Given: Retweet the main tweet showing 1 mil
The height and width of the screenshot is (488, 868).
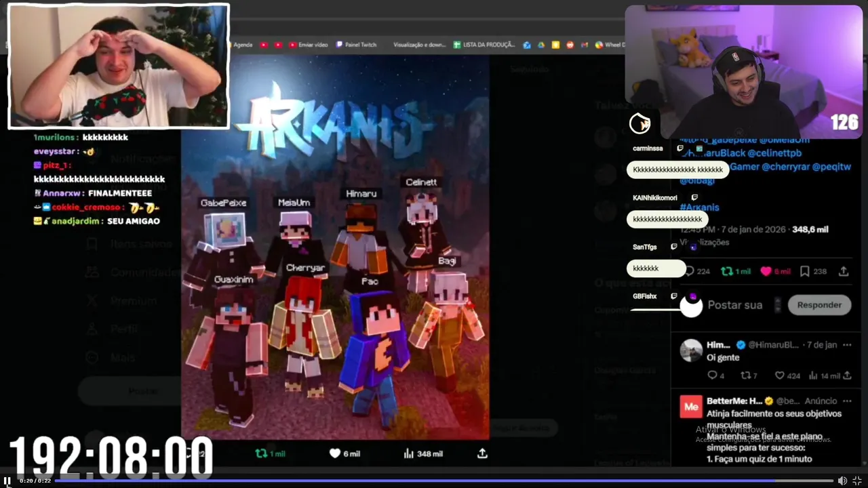Looking at the screenshot, I should [x=736, y=271].
